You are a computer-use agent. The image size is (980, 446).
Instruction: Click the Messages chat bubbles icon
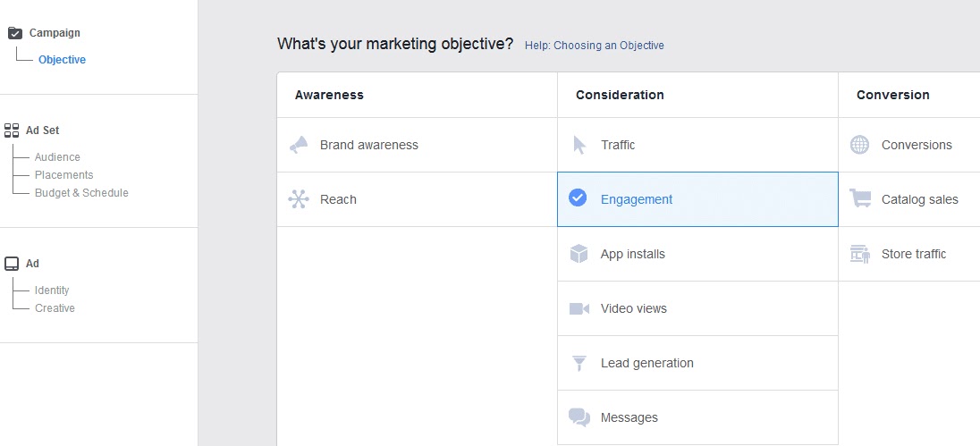coord(579,417)
